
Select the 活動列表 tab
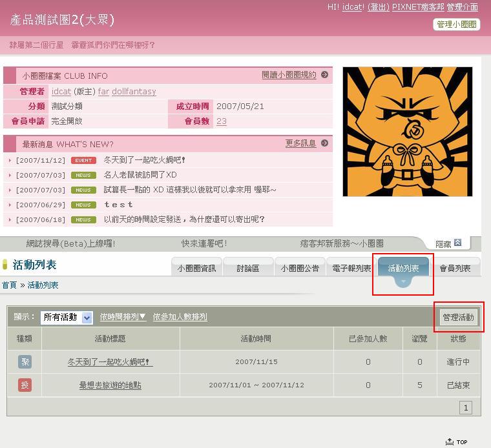[x=403, y=268]
